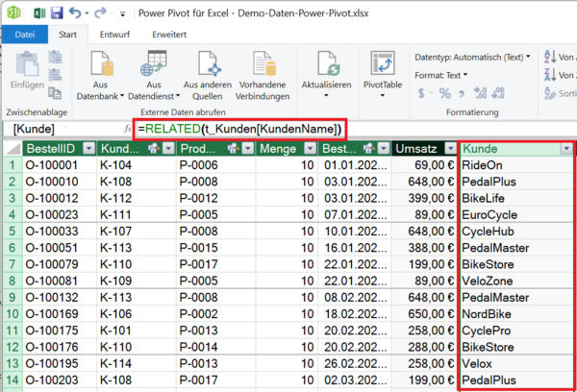Click the fx insert function icon

pos(127,129)
